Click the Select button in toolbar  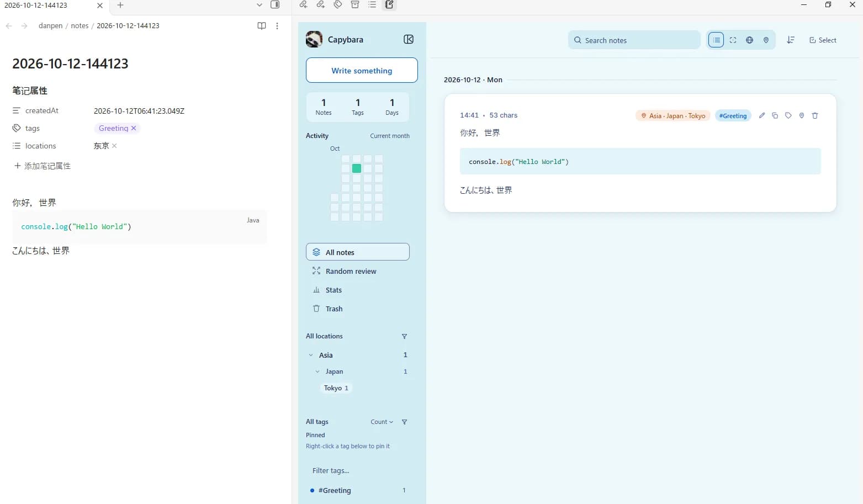823,40
